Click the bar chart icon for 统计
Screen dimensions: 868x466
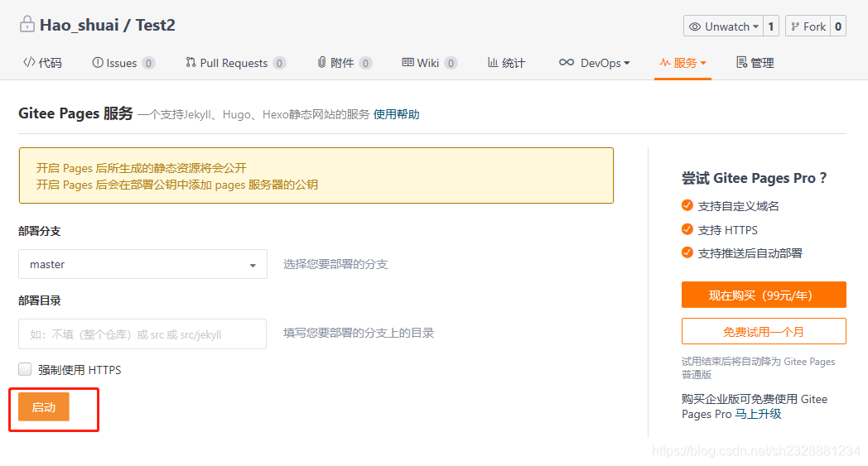[x=493, y=62]
